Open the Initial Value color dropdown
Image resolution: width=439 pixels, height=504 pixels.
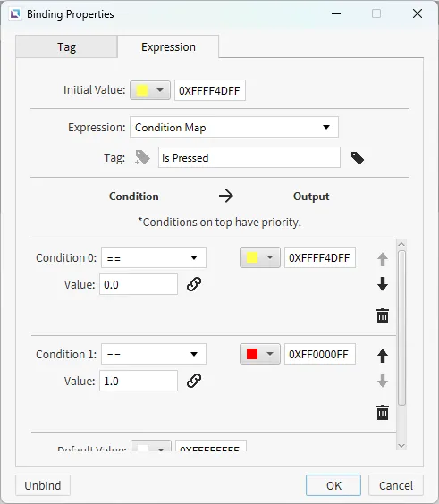coord(150,90)
